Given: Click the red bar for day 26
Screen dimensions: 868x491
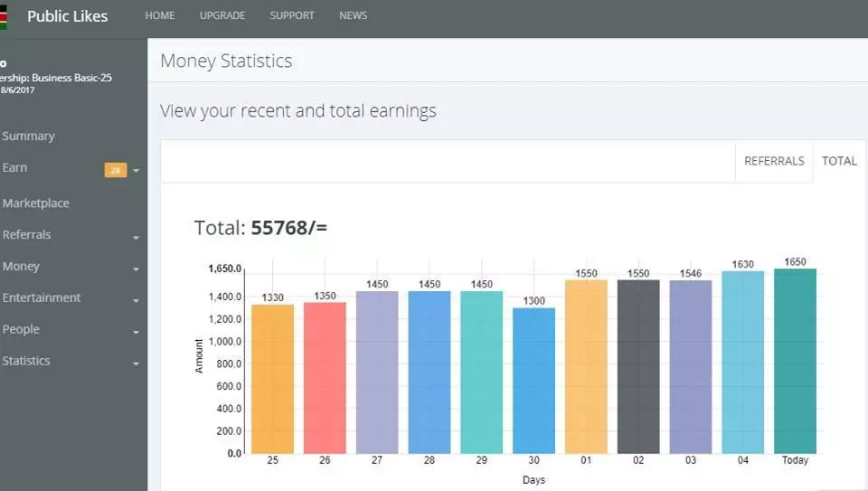Looking at the screenshot, I should pos(325,378).
